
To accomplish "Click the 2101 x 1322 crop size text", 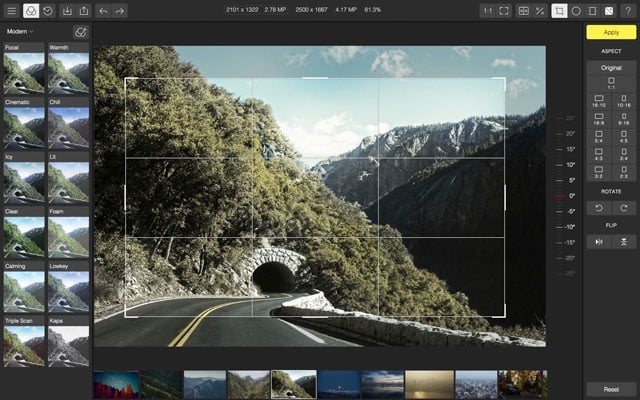I will tap(242, 9).
